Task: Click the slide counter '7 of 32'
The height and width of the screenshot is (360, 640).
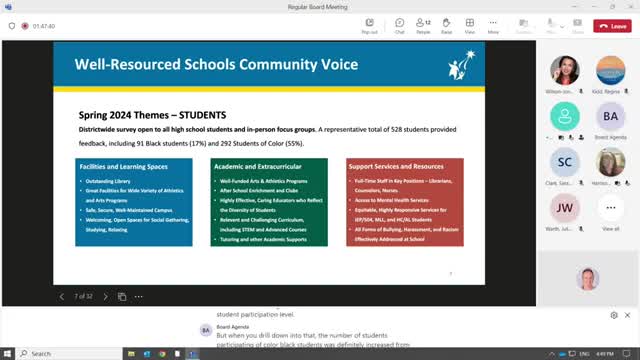Action: (83, 296)
